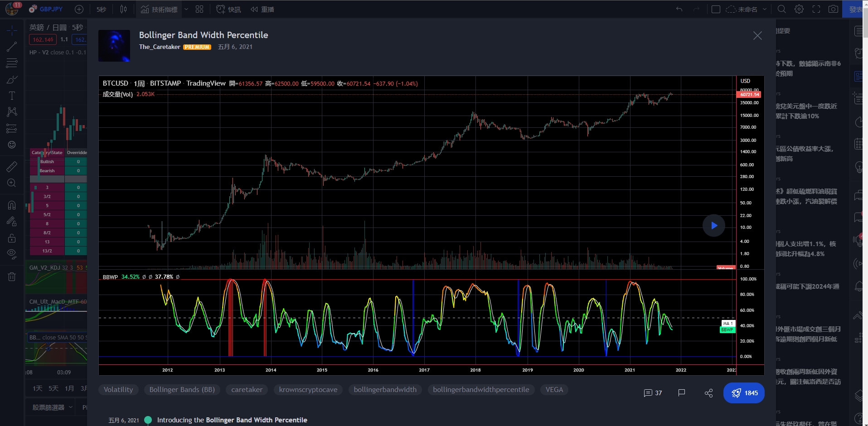The height and width of the screenshot is (426, 868).
Task: Select the text annotation tool
Action: coord(12,96)
